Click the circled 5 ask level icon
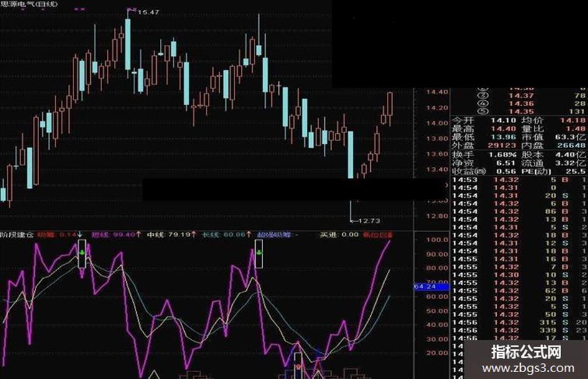Screen dimensions: 588x379 coord(484,111)
